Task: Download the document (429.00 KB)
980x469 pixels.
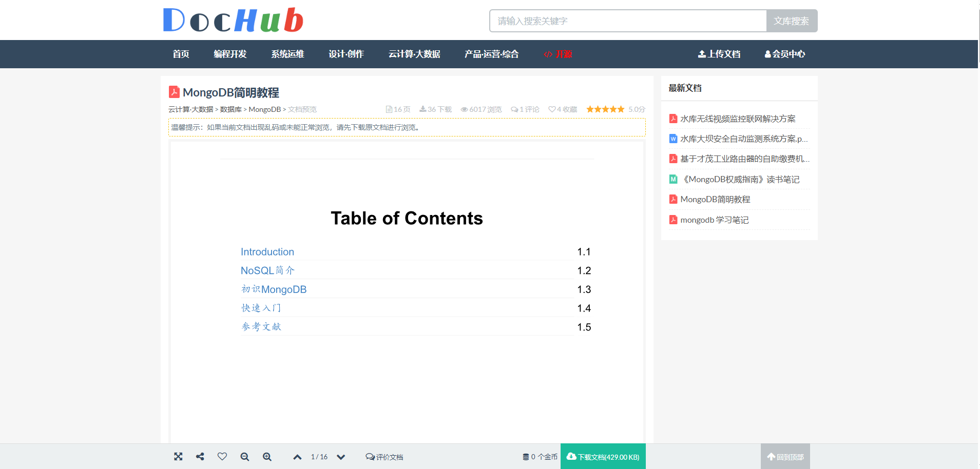Action: [603, 457]
